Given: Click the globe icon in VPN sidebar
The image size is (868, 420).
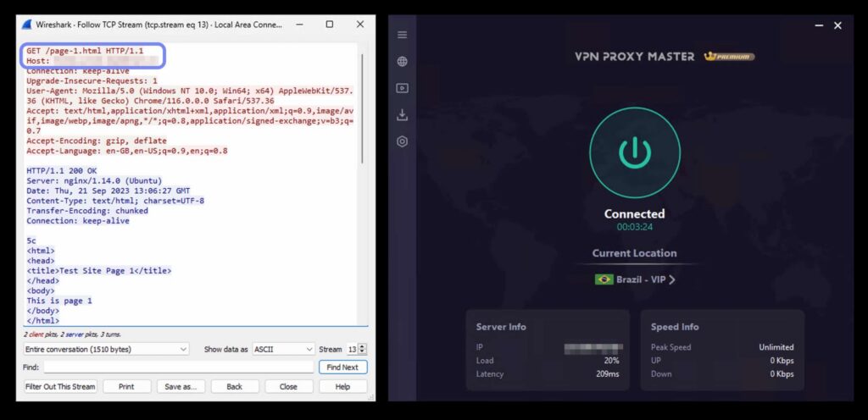Looking at the screenshot, I should pyautogui.click(x=402, y=61).
